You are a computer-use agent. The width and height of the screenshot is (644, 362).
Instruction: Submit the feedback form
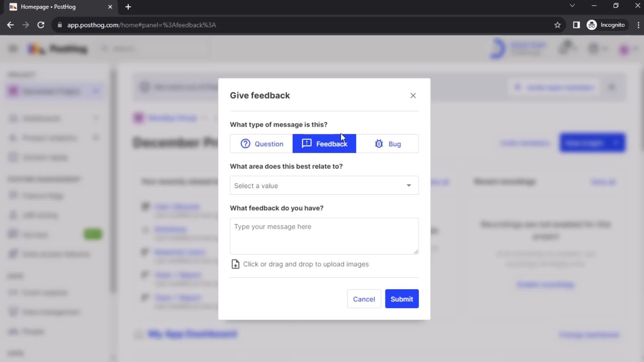401,299
